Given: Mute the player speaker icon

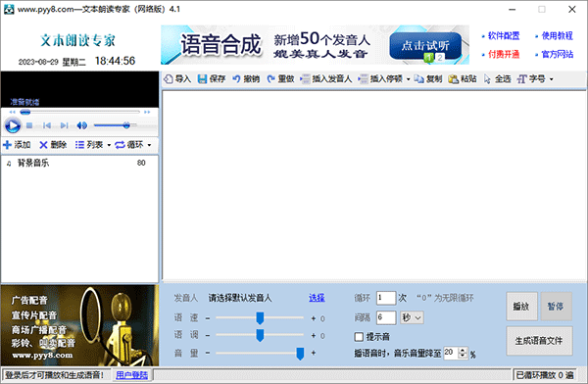Looking at the screenshot, I should [x=81, y=125].
